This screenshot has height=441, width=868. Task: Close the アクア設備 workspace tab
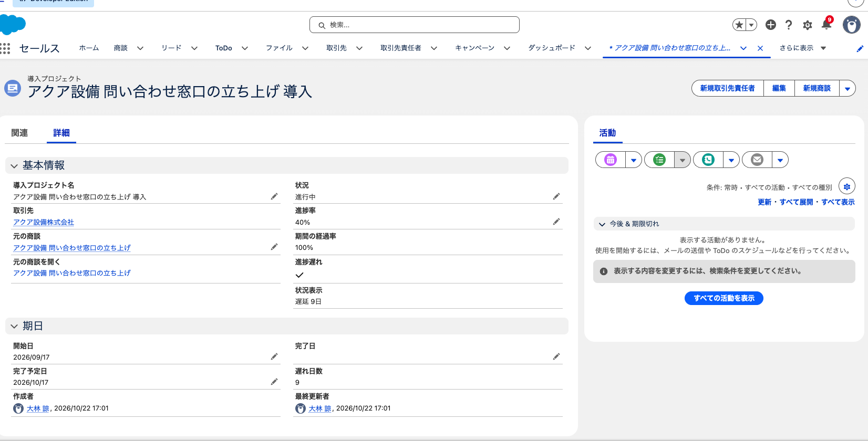tap(760, 48)
